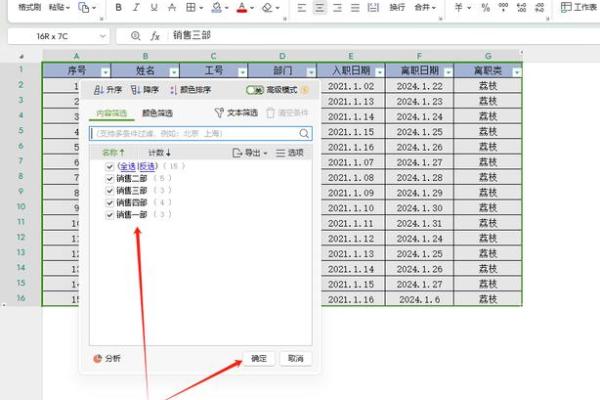600x400 pixels.
Task: Click the copy icon in toolbar
Action: (x=83, y=7)
